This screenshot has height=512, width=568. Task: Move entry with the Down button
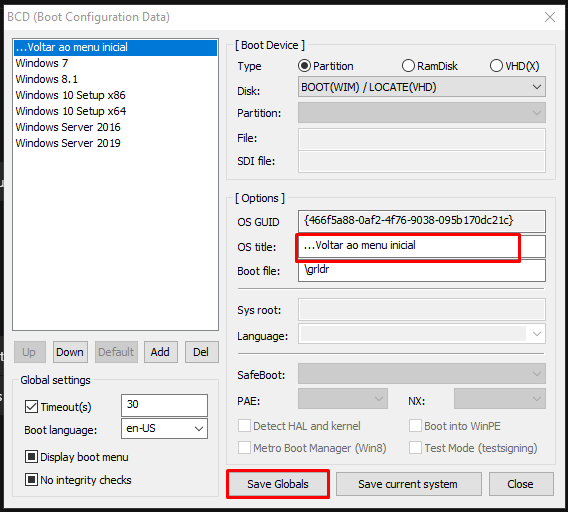tap(70, 352)
